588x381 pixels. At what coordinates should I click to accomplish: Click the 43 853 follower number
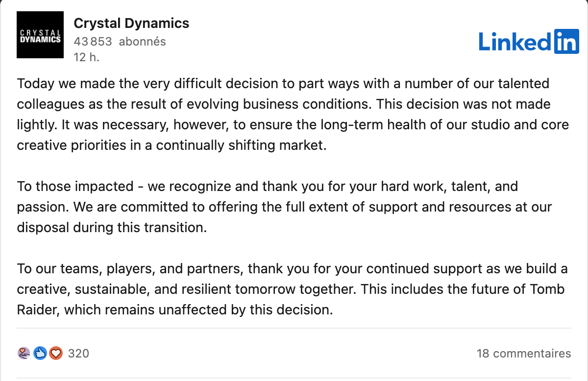93,42
